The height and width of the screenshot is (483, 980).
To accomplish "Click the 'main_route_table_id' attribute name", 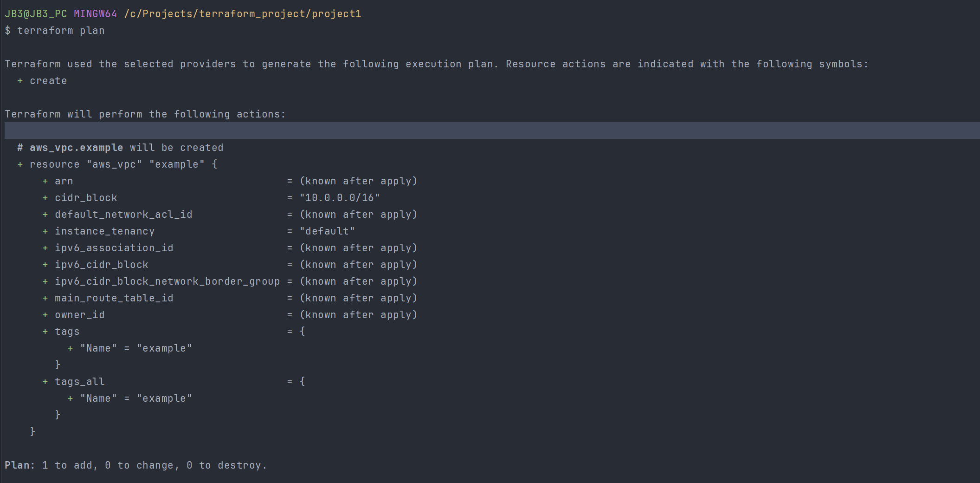I will [x=114, y=298].
